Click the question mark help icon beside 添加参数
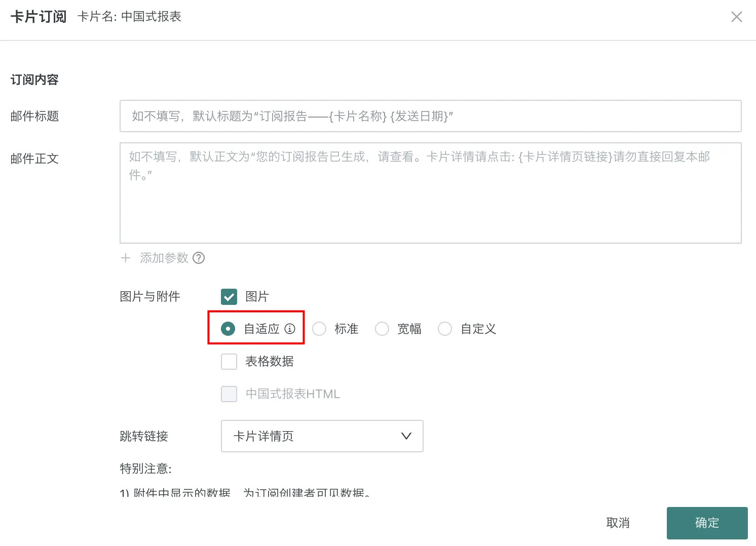The image size is (756, 546). click(x=199, y=258)
